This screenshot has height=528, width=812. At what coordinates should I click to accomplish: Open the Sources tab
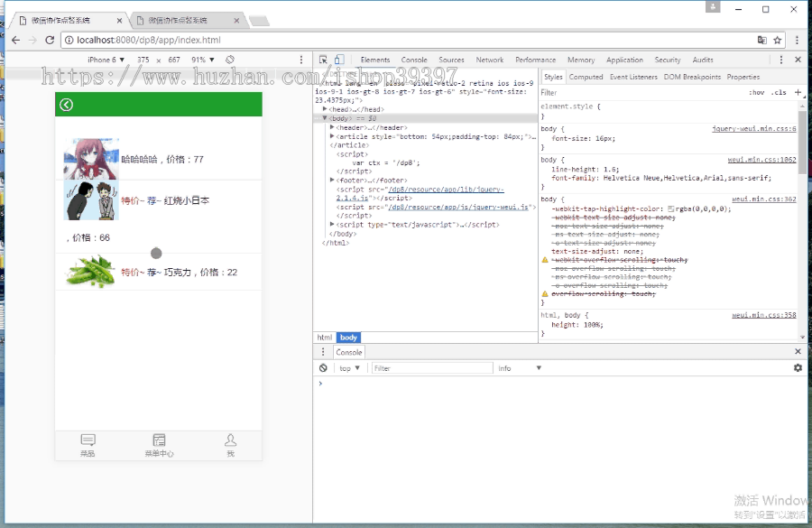(452, 60)
